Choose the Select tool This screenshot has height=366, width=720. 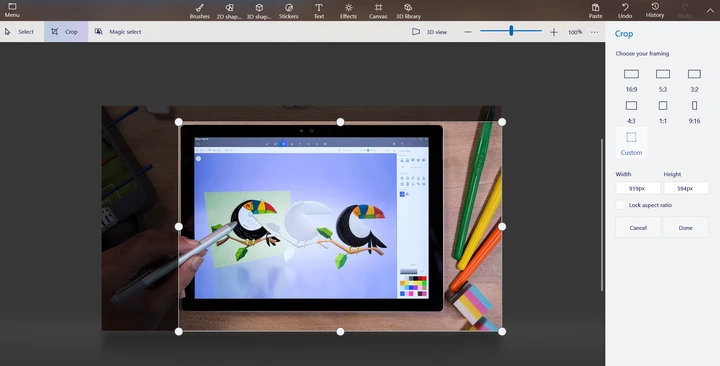click(x=20, y=32)
